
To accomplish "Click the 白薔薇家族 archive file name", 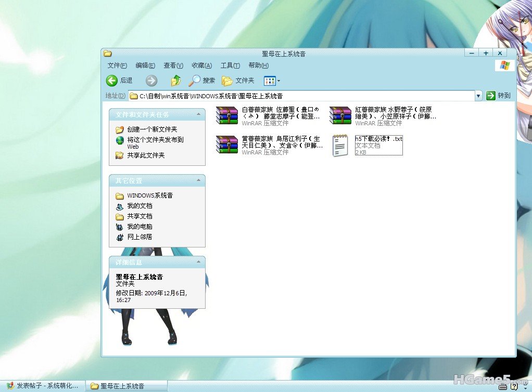I will pyautogui.click(x=281, y=113).
